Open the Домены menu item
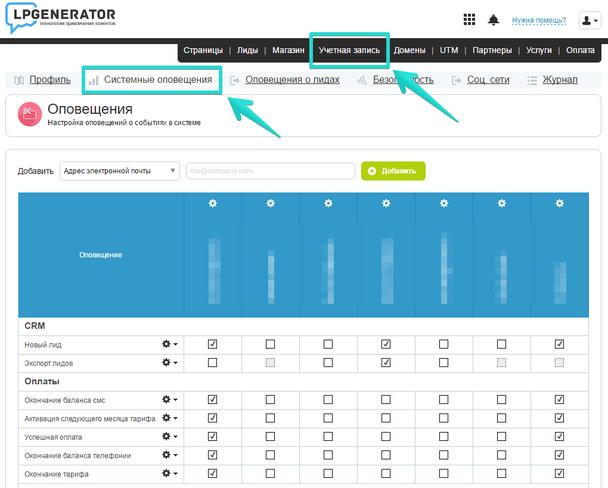The width and height of the screenshot is (608, 488). pos(410,50)
